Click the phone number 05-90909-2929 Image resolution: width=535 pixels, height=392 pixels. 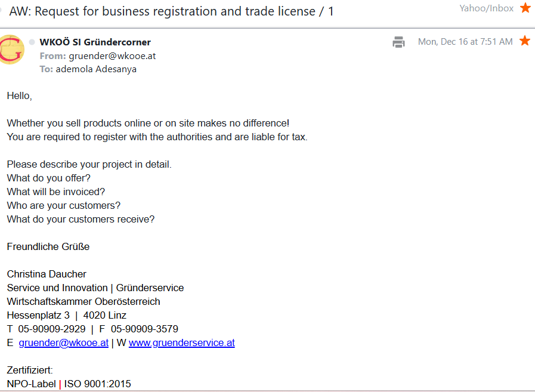52,329
